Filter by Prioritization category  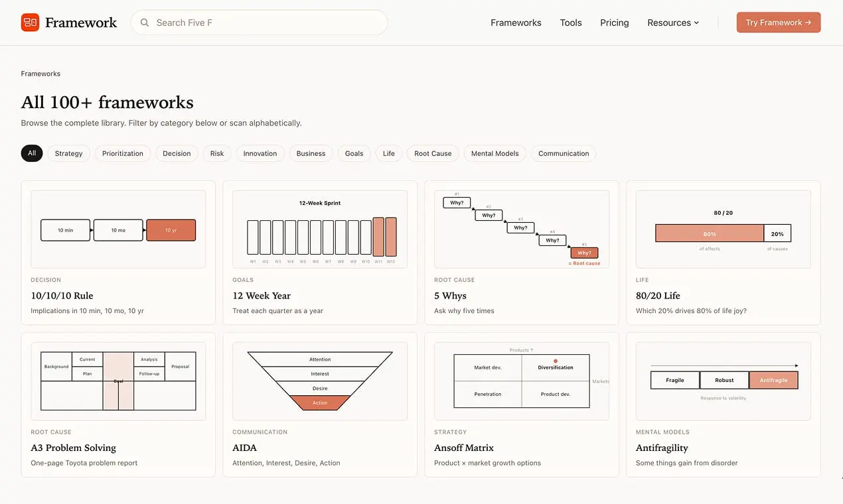point(123,153)
